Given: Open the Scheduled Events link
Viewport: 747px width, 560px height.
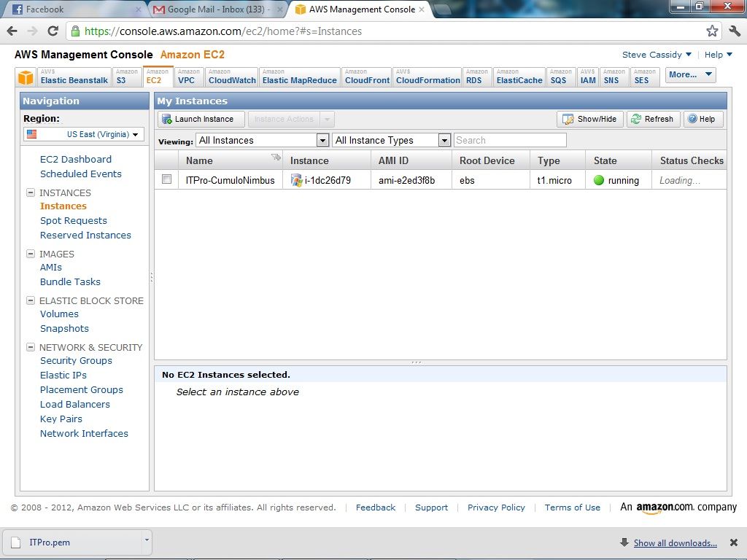Looking at the screenshot, I should [81, 174].
